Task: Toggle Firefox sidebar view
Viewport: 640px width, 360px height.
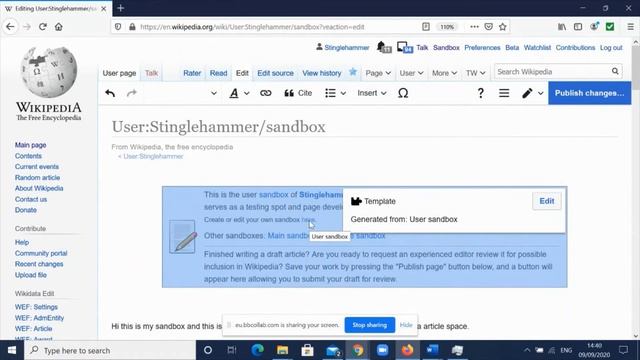Action: click(578, 27)
